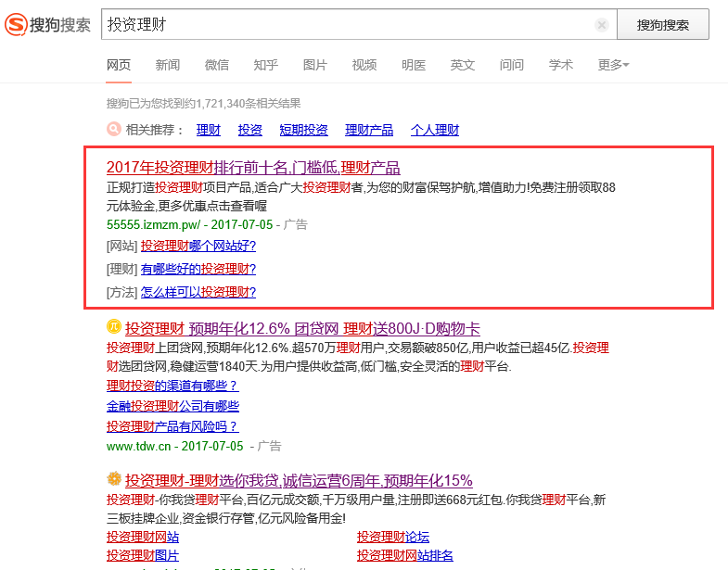Switch to the 新闻 tab
This screenshot has width=728, height=570.
tap(168, 65)
